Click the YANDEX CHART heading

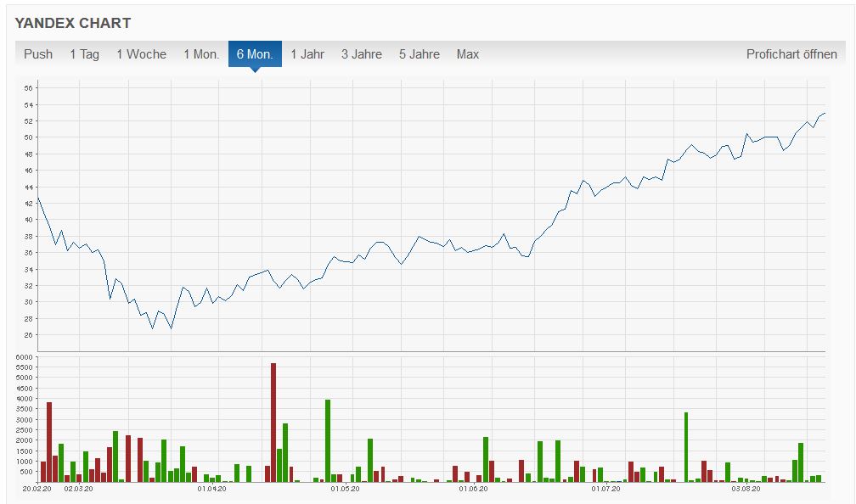click(73, 23)
